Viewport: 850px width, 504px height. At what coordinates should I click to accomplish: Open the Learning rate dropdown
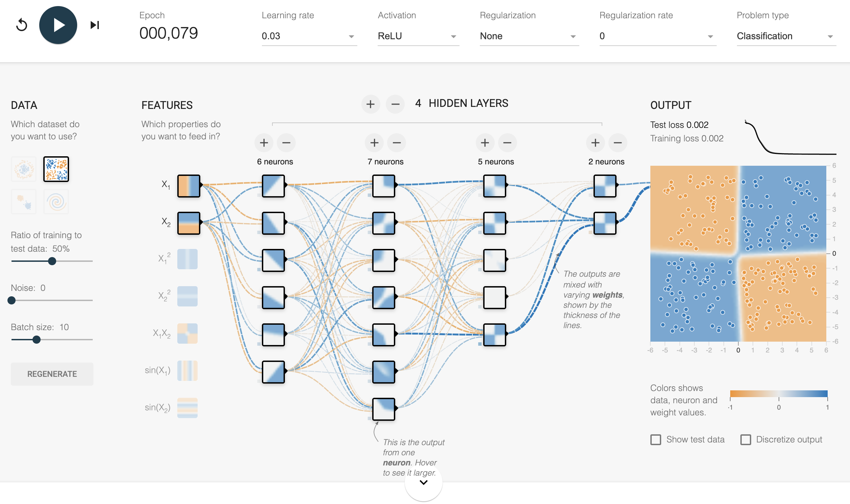point(309,36)
